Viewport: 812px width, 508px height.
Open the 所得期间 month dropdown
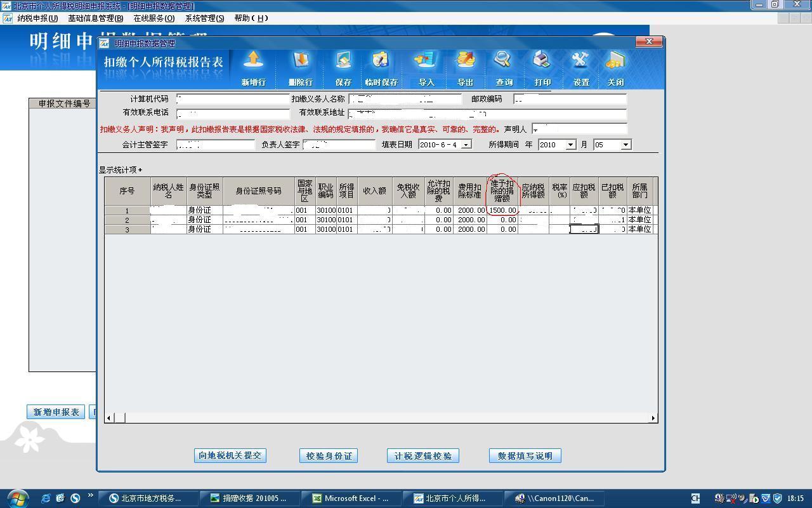point(625,145)
